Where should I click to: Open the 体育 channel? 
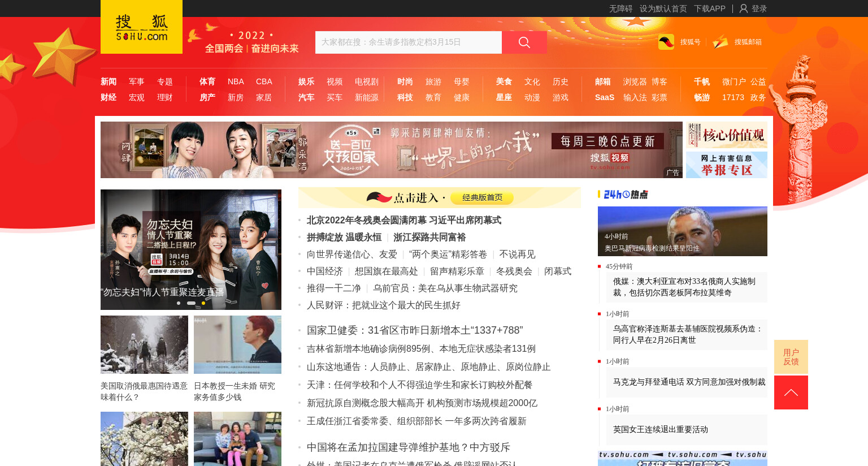click(207, 81)
